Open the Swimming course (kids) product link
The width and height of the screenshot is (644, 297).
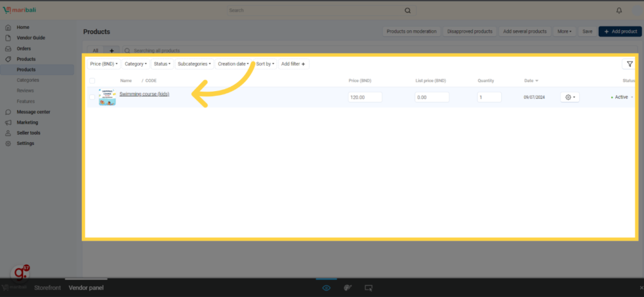(x=144, y=94)
